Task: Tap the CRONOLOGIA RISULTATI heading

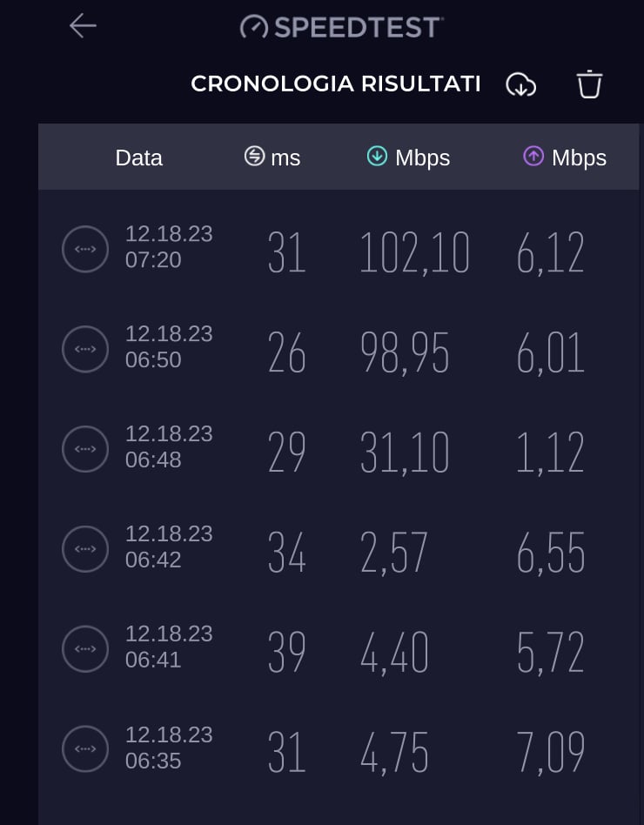Action: click(x=336, y=84)
